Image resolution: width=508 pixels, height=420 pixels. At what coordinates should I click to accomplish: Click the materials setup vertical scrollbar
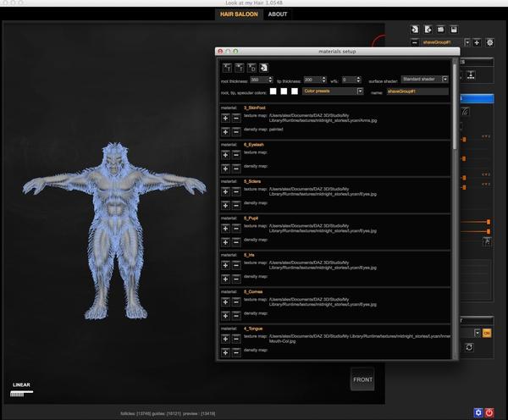[x=455, y=107]
